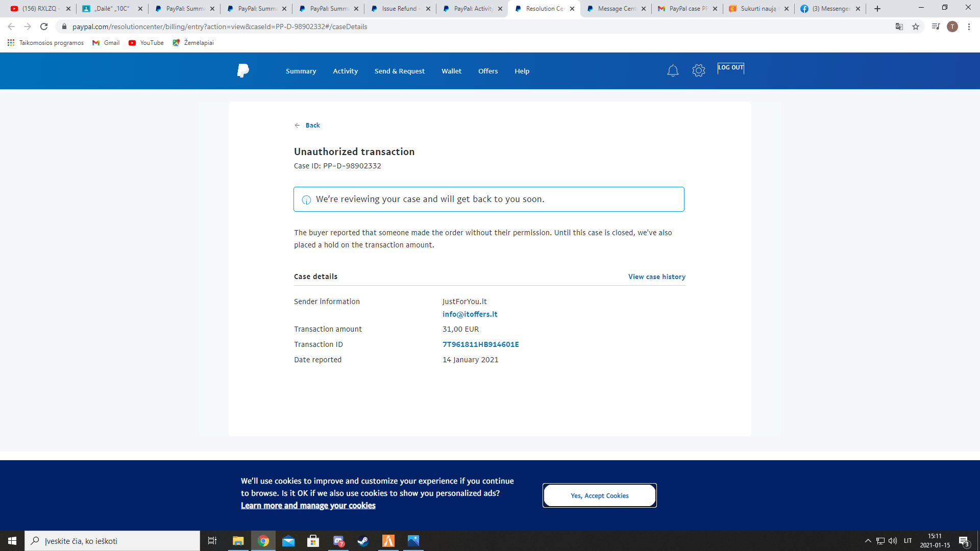Click the PayPal logo icon

(243, 71)
